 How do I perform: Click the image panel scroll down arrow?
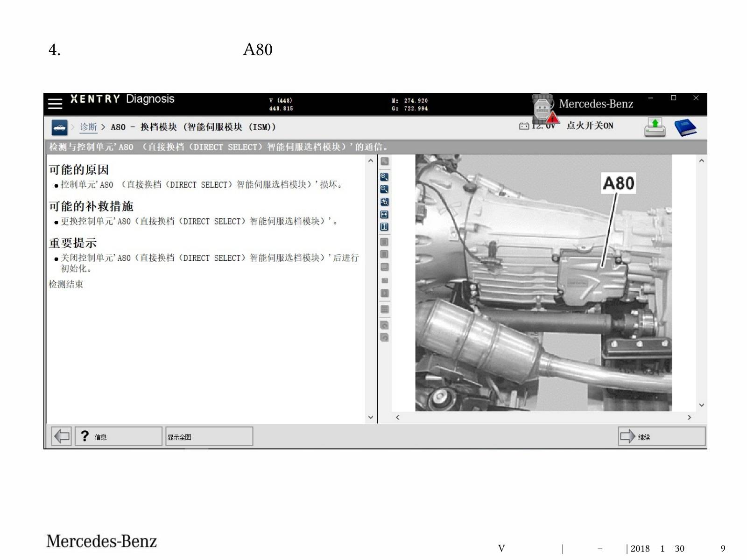pyautogui.click(x=701, y=405)
